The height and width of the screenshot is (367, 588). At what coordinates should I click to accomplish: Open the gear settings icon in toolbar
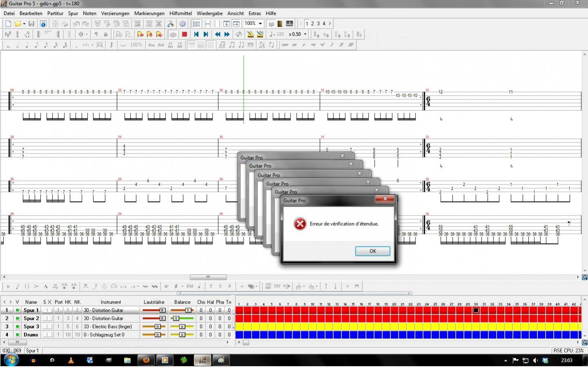click(182, 24)
